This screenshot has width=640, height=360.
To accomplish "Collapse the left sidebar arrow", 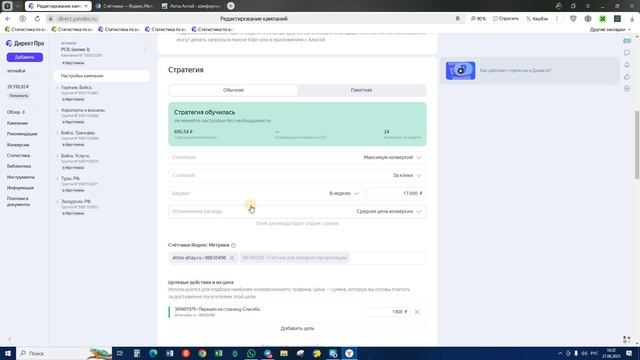I will pyautogui.click(x=10, y=340).
